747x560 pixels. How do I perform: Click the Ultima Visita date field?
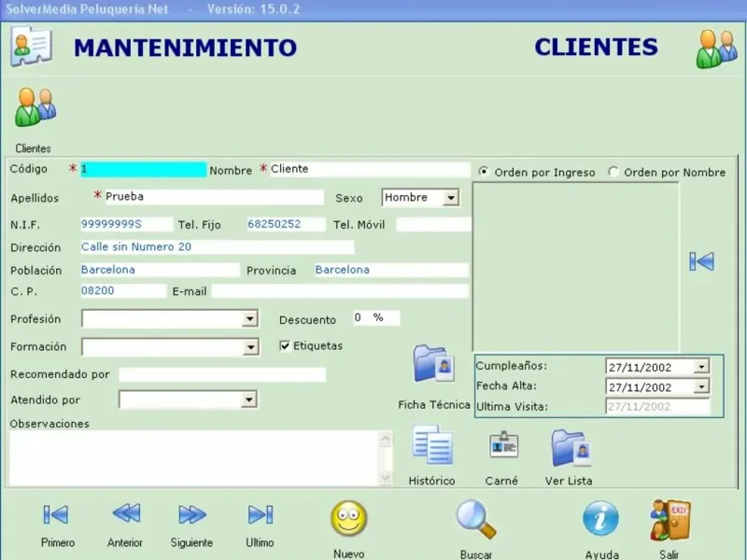click(657, 406)
